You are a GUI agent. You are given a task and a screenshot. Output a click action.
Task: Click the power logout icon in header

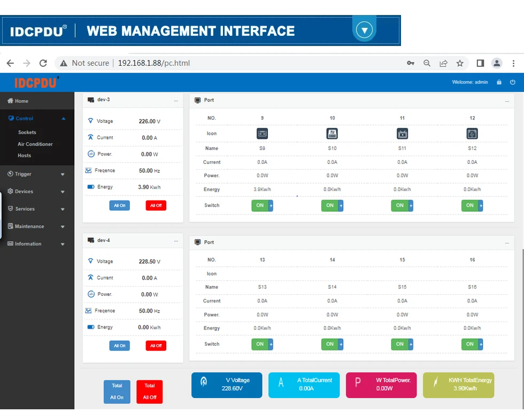point(513,82)
